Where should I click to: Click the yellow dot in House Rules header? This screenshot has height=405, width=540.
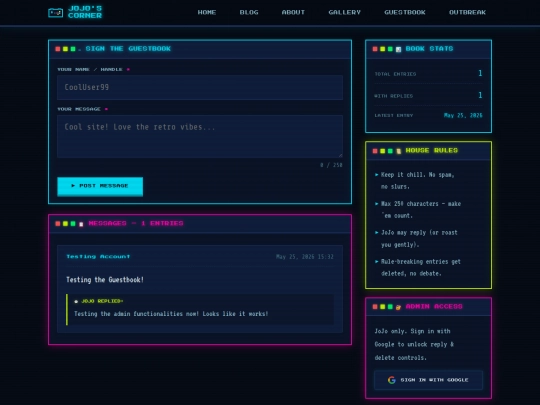382,151
